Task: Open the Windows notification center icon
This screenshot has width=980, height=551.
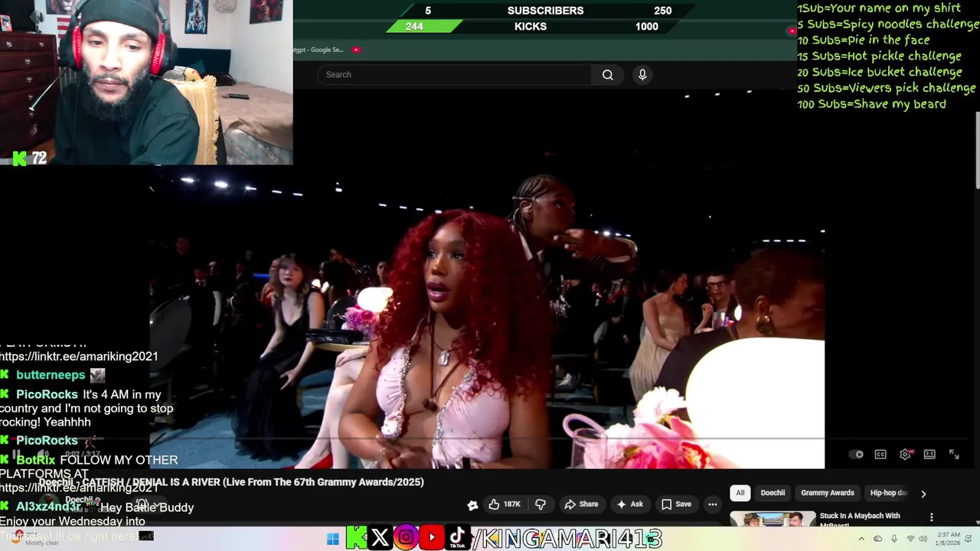Action: (x=970, y=539)
